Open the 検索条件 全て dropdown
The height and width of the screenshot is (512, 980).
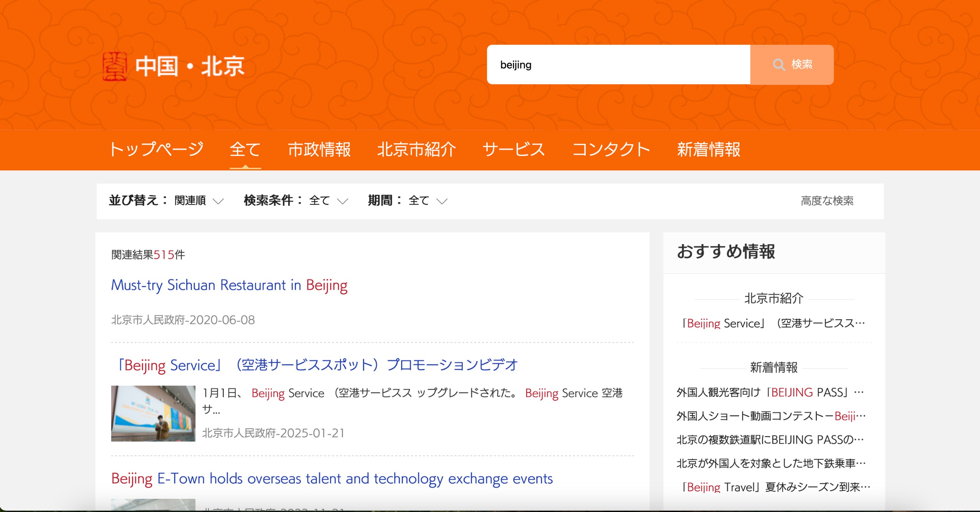tap(328, 201)
